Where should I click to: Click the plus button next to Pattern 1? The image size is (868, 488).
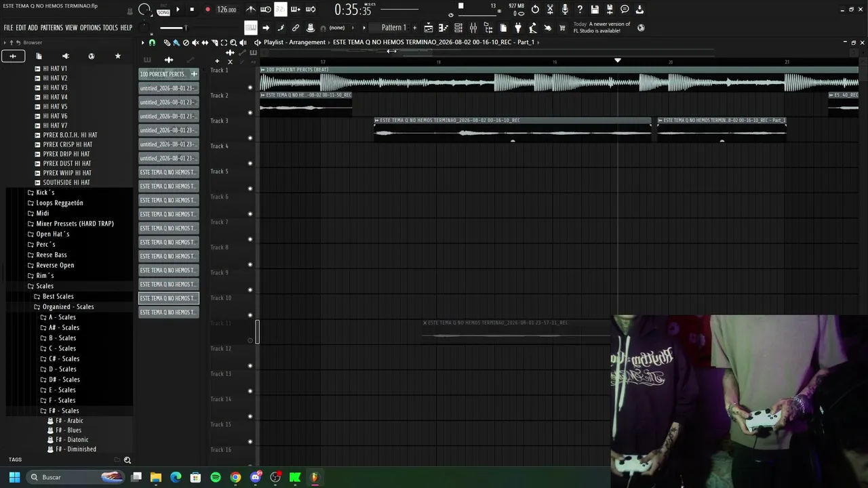414,28
